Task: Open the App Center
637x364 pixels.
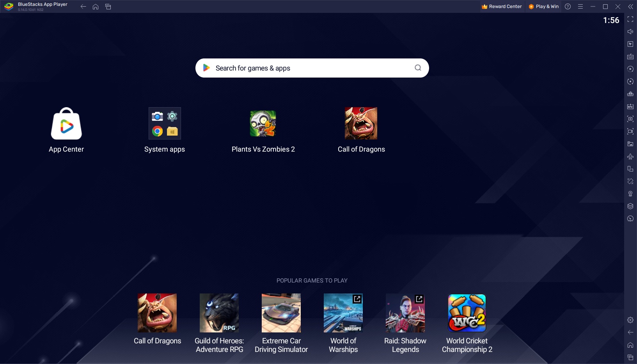Action: 66,124
